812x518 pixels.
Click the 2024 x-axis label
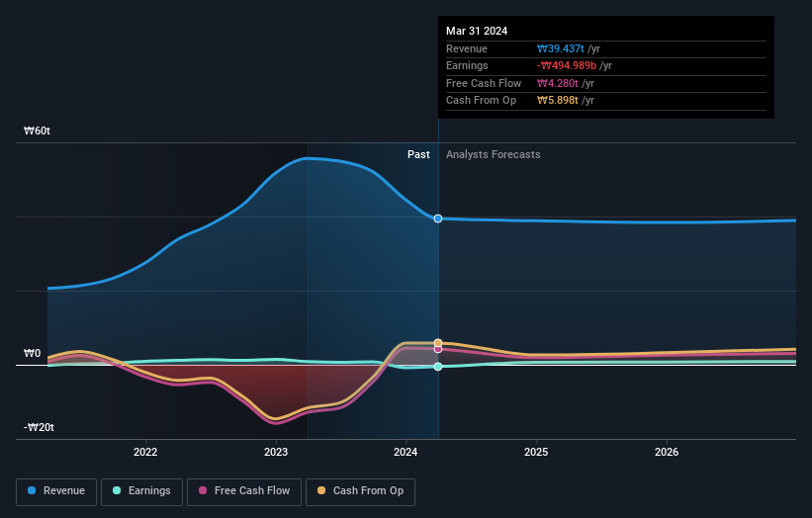point(406,452)
